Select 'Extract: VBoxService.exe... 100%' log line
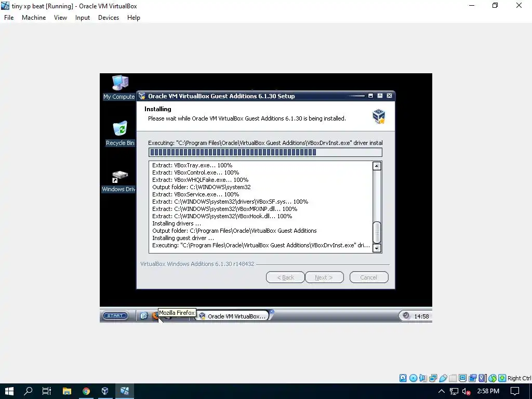532x399 pixels. (x=195, y=194)
